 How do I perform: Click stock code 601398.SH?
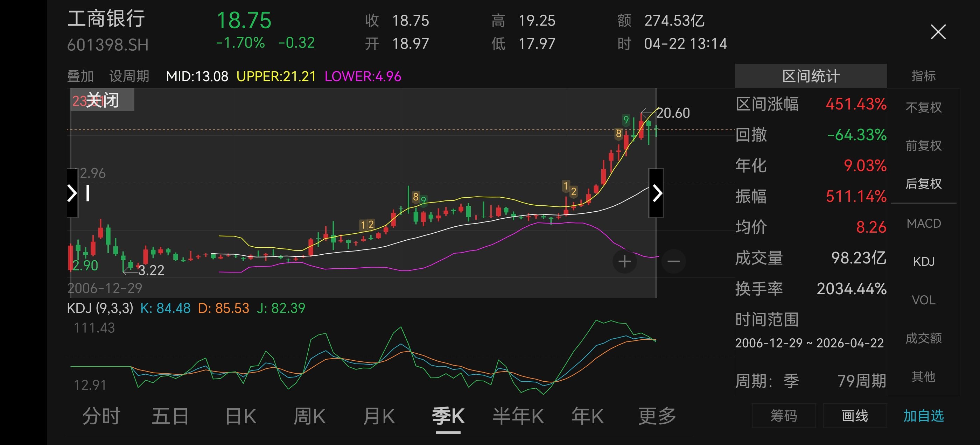[x=108, y=45]
